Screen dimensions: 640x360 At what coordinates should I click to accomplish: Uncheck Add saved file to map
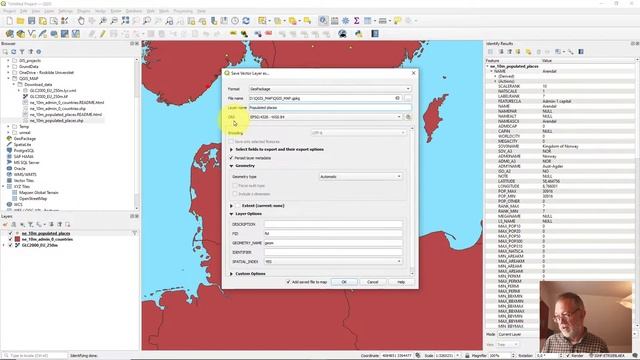click(x=289, y=282)
